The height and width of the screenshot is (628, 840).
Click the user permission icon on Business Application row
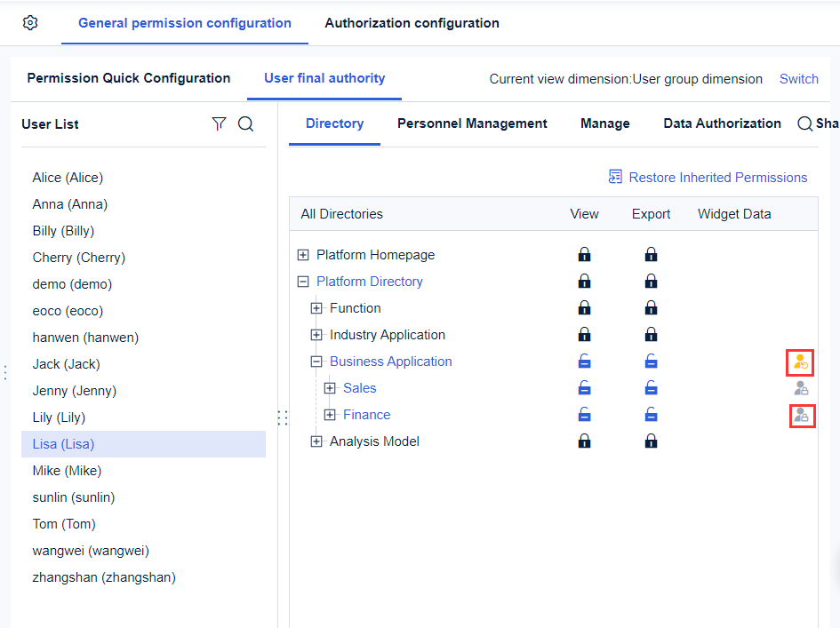[802, 362]
